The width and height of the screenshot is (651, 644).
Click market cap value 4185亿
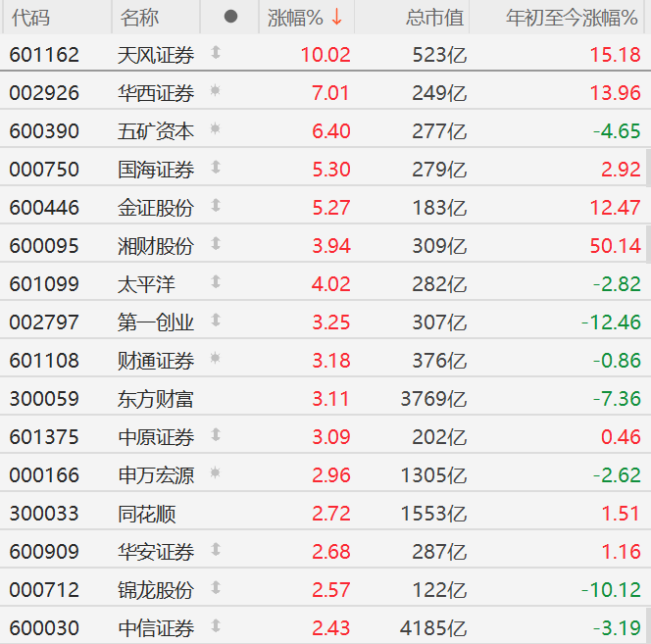[434, 628]
